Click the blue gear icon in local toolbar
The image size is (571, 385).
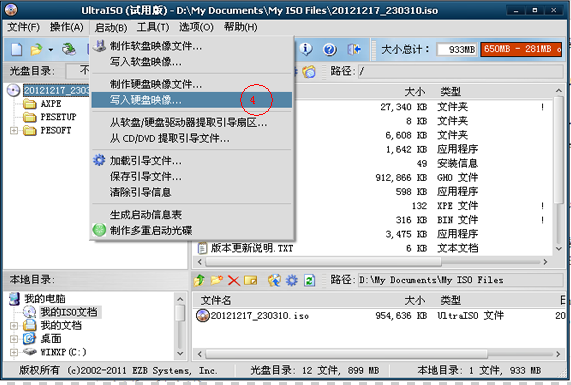pyautogui.click(x=292, y=280)
